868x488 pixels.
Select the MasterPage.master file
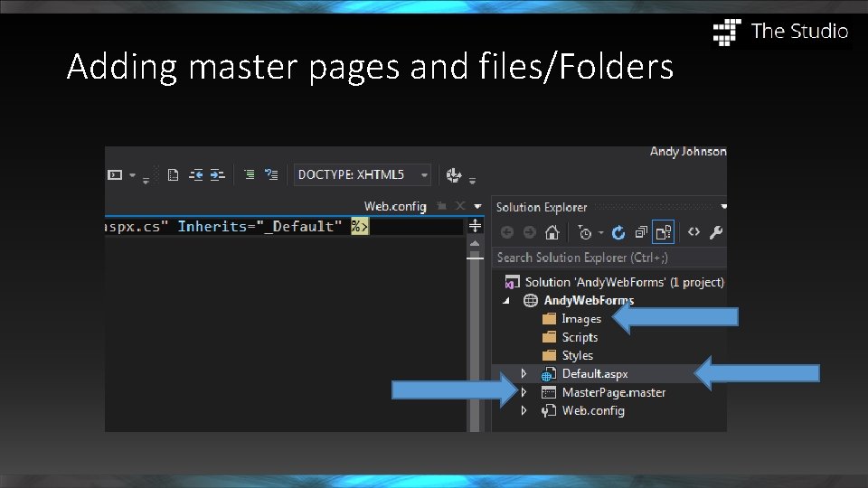click(x=614, y=392)
